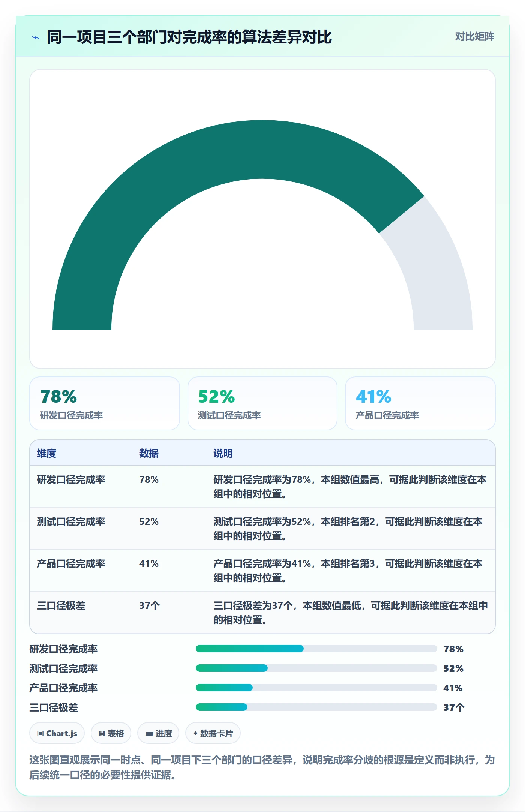Click the 三口径极差 progress bar

316,707
